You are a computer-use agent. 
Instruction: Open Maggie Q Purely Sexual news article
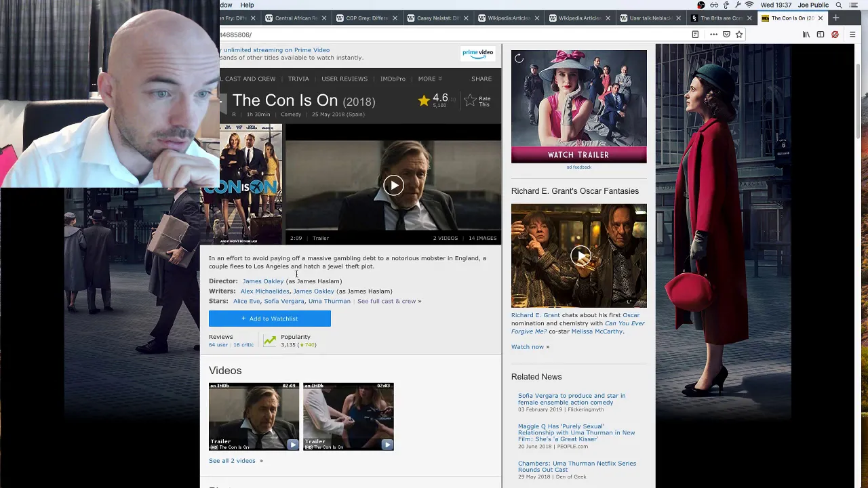tap(576, 432)
